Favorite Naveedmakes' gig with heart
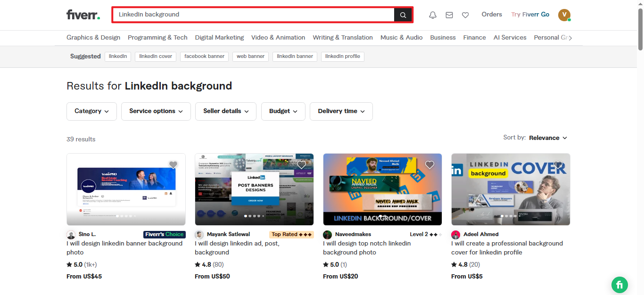 point(429,164)
